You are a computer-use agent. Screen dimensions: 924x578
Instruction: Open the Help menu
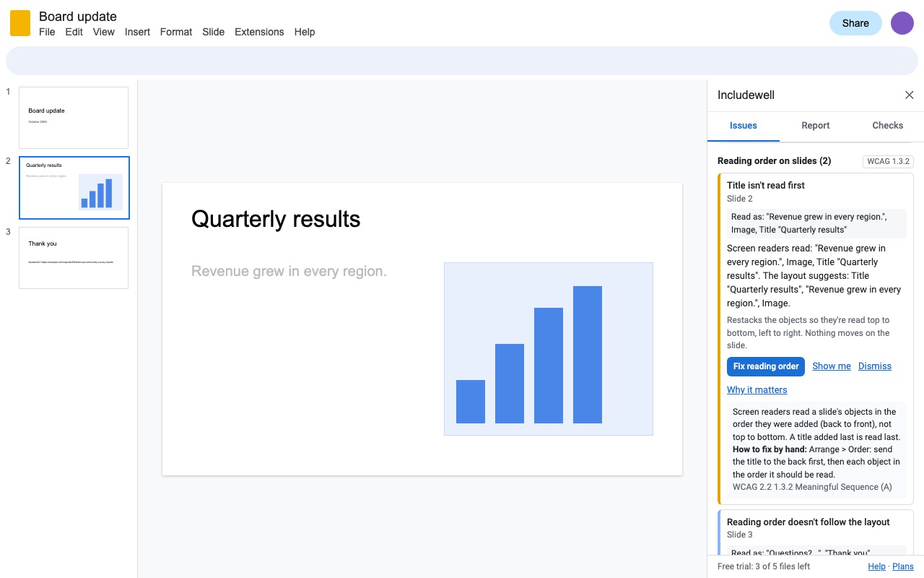tap(305, 32)
